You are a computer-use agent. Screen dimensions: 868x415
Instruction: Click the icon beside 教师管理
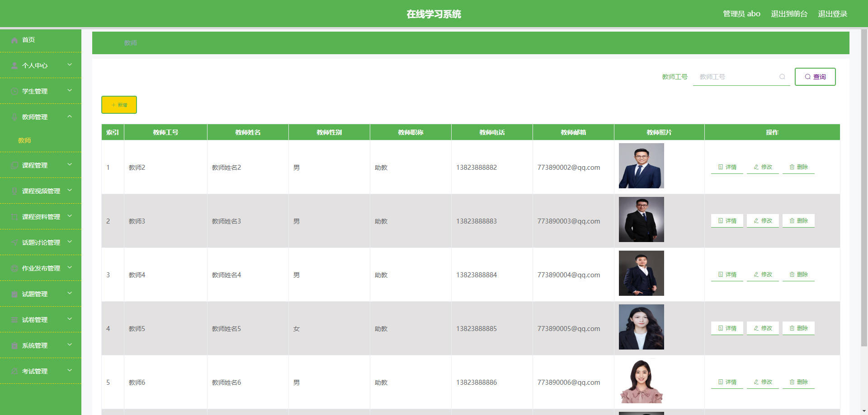[14, 117]
